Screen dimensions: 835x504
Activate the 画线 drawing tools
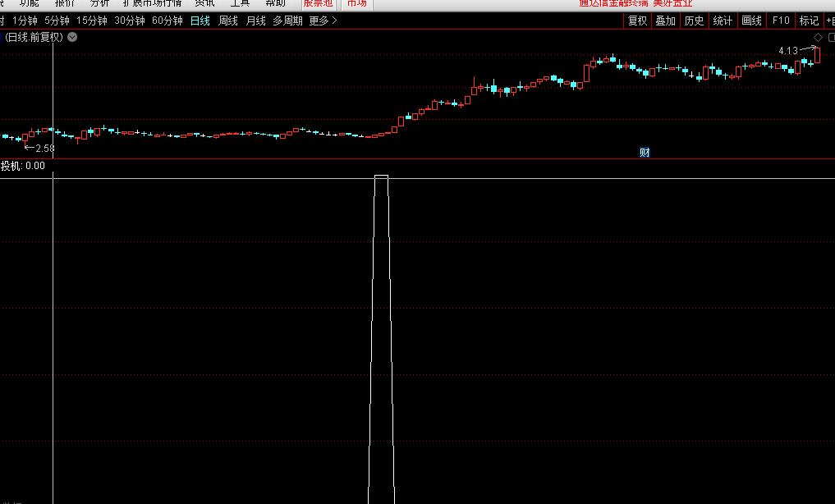click(x=751, y=21)
